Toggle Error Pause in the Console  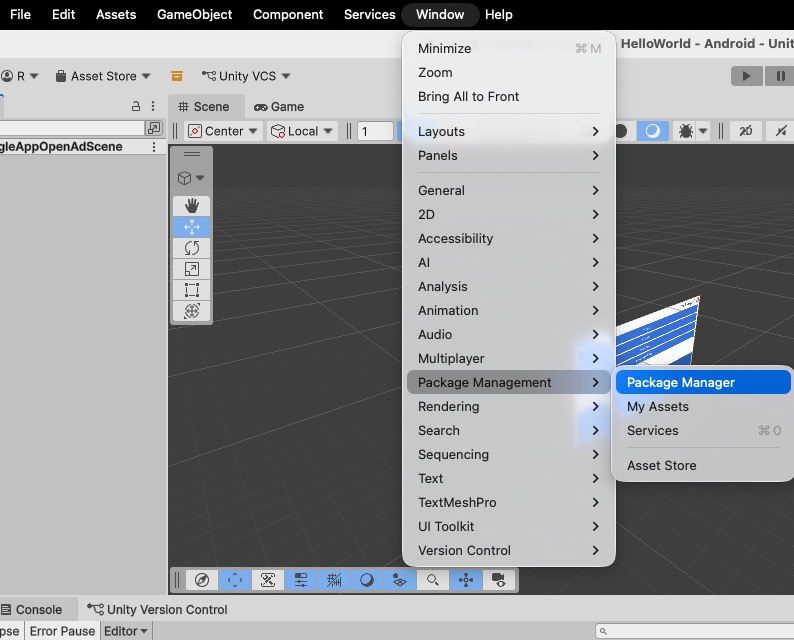coord(62,631)
